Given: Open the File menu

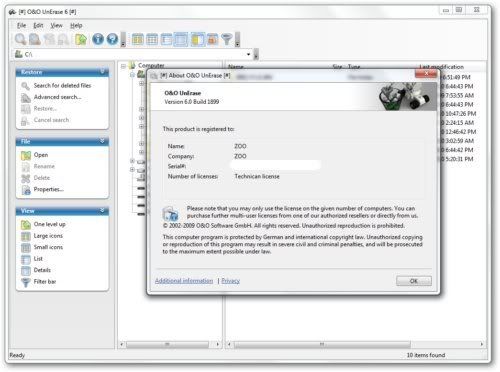Looking at the screenshot, I should coord(21,25).
